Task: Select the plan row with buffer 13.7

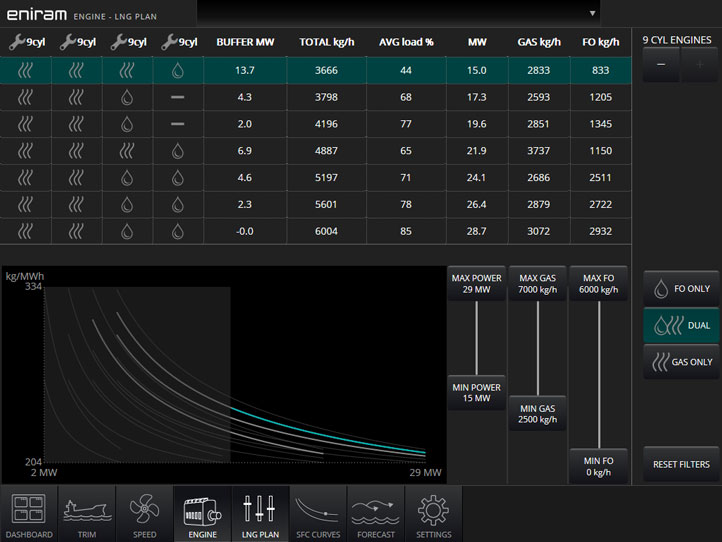Action: (x=315, y=70)
